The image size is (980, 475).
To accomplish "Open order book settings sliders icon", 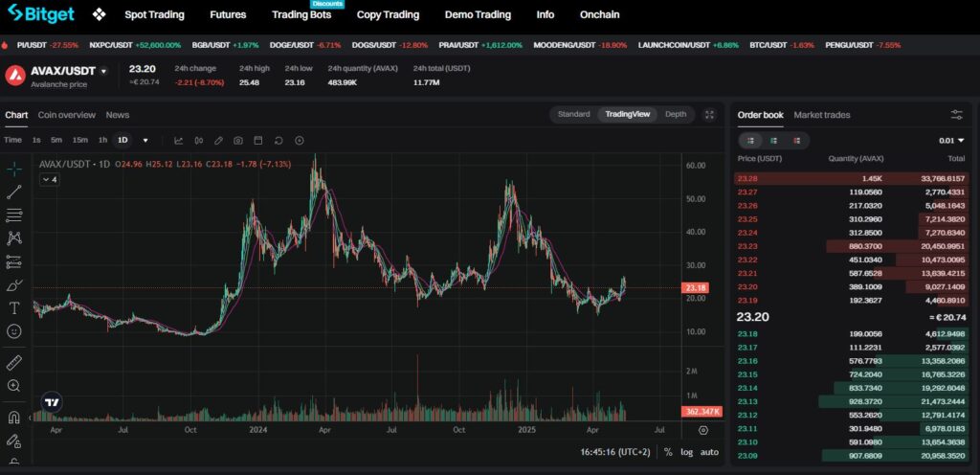I will (x=956, y=115).
